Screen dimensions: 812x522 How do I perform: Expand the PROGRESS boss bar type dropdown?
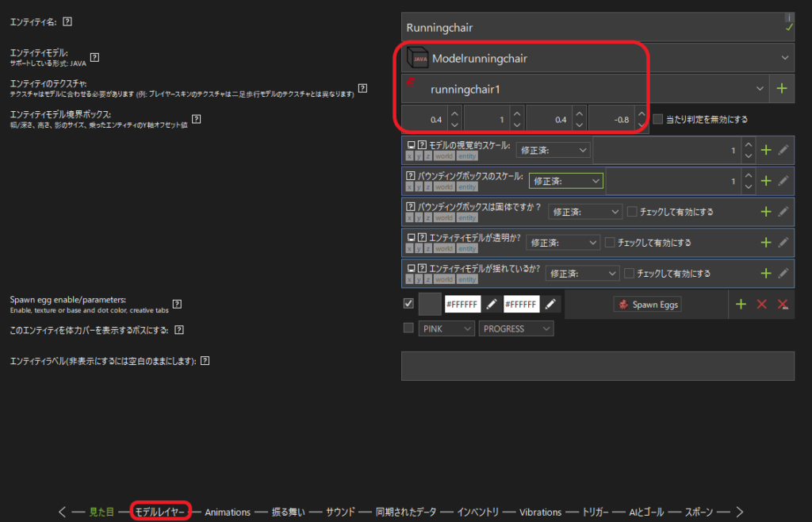[515, 328]
